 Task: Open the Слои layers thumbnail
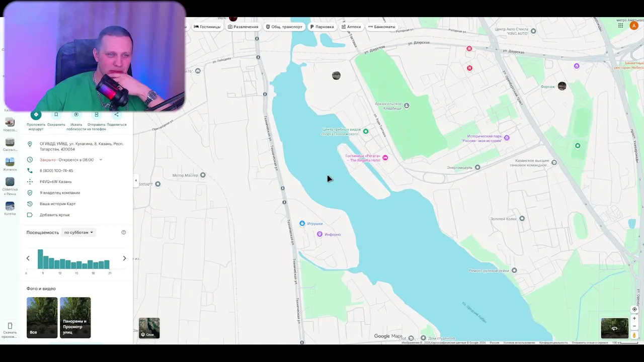point(149,328)
